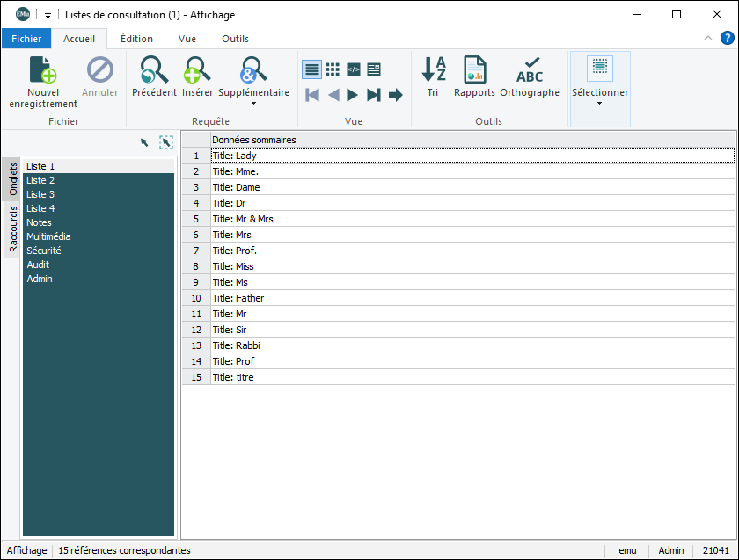Expand the Sélectionner dropdown arrow
Viewport: 739px width, 560px height.
click(x=600, y=104)
